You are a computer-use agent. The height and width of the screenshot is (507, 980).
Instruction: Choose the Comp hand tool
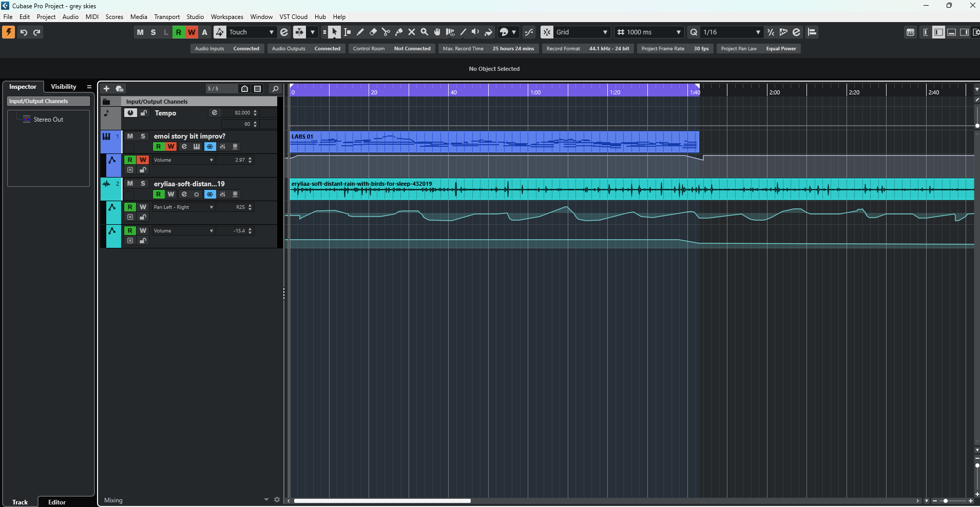[437, 32]
